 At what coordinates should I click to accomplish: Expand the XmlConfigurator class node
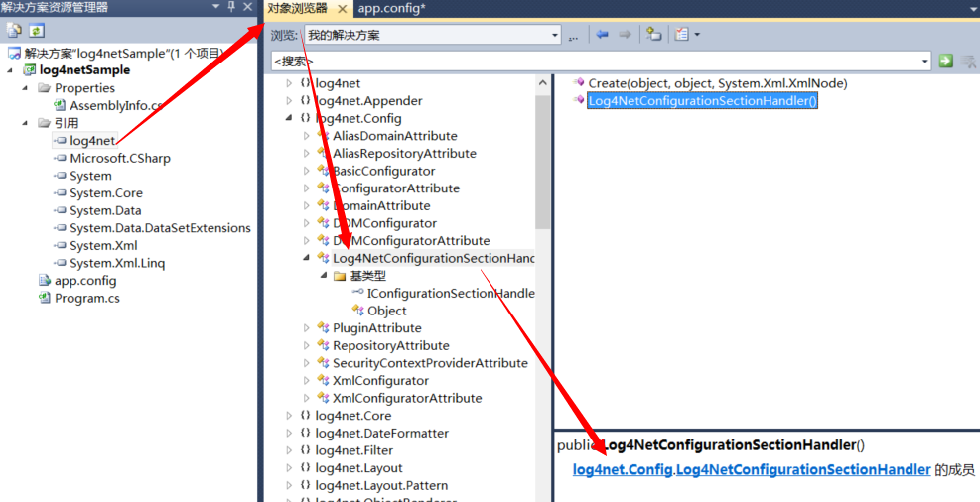coord(307,381)
